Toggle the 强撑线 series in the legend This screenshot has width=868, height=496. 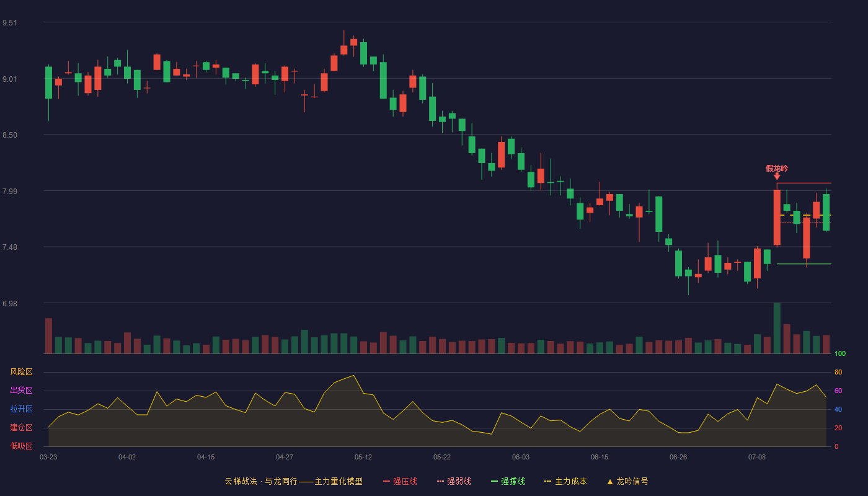[513, 481]
